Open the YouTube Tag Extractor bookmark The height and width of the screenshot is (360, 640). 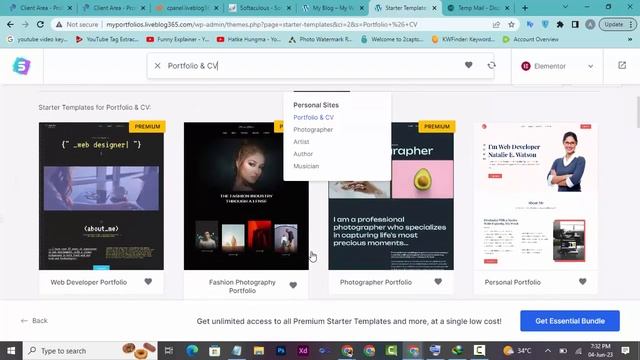coord(107,40)
